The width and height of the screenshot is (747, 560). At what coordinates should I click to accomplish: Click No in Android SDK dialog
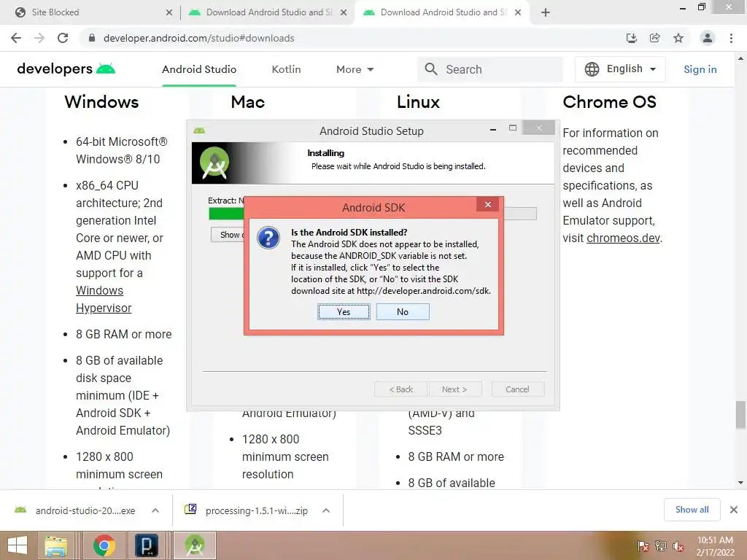pyautogui.click(x=403, y=312)
